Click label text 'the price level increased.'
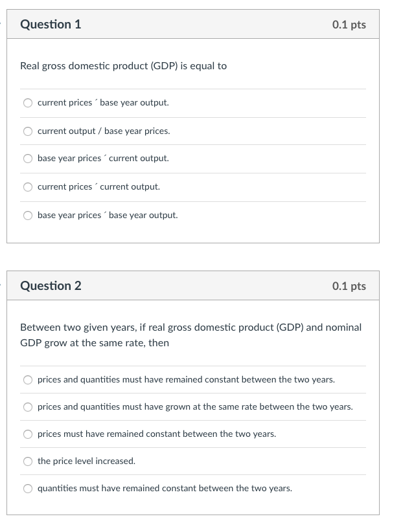 86,461
